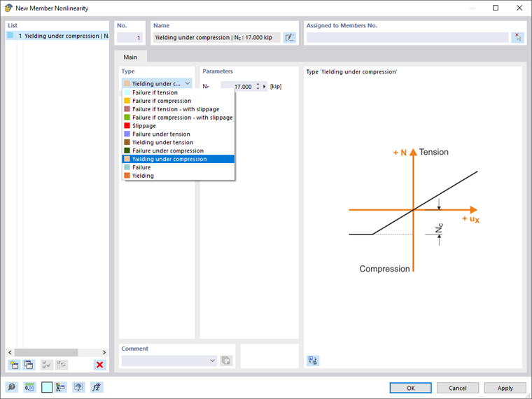532x399 pixels.
Task: Click the OK button
Action: pyautogui.click(x=410, y=388)
